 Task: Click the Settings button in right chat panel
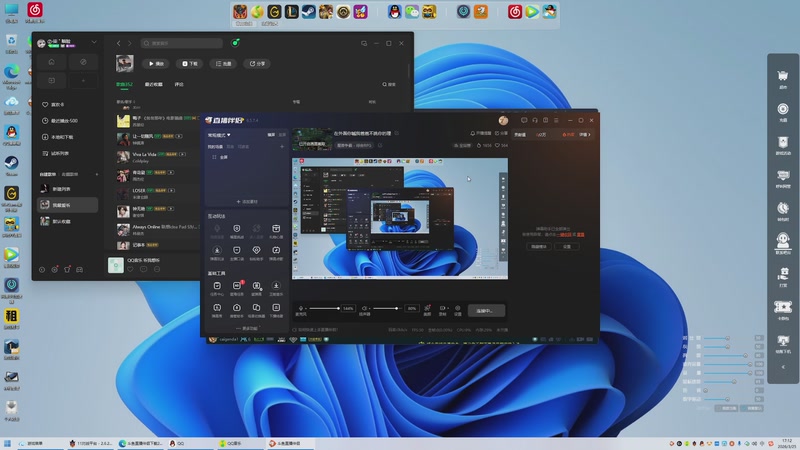566,246
